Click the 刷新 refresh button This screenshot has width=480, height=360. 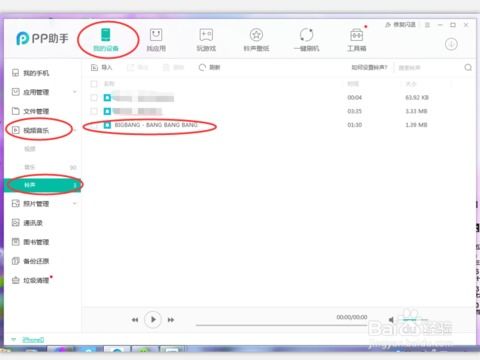209,67
